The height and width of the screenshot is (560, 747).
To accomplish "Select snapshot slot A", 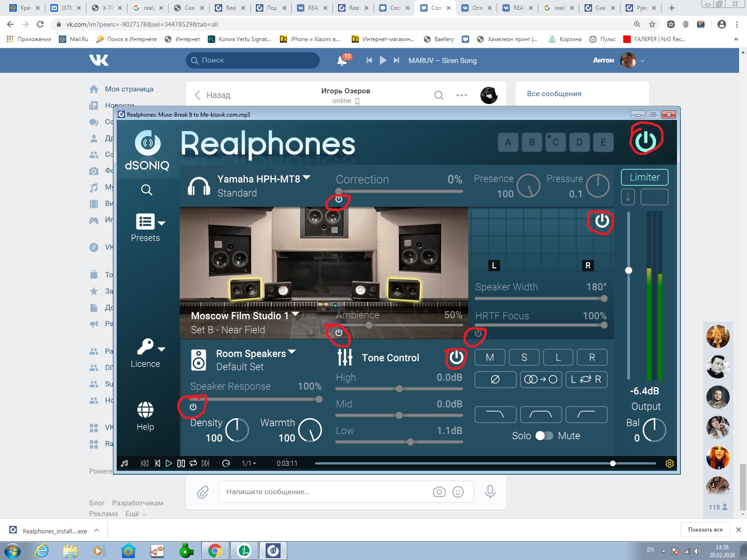I will [508, 142].
